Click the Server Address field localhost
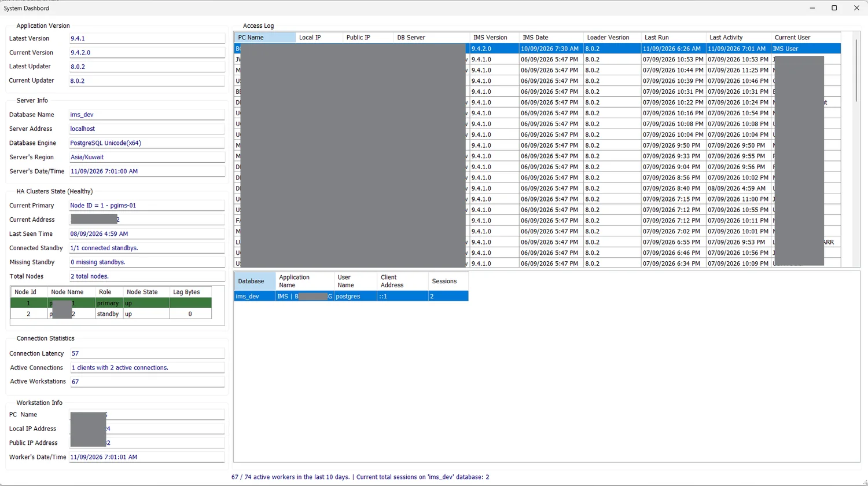Image resolution: width=868 pixels, height=486 pixels. tap(147, 129)
